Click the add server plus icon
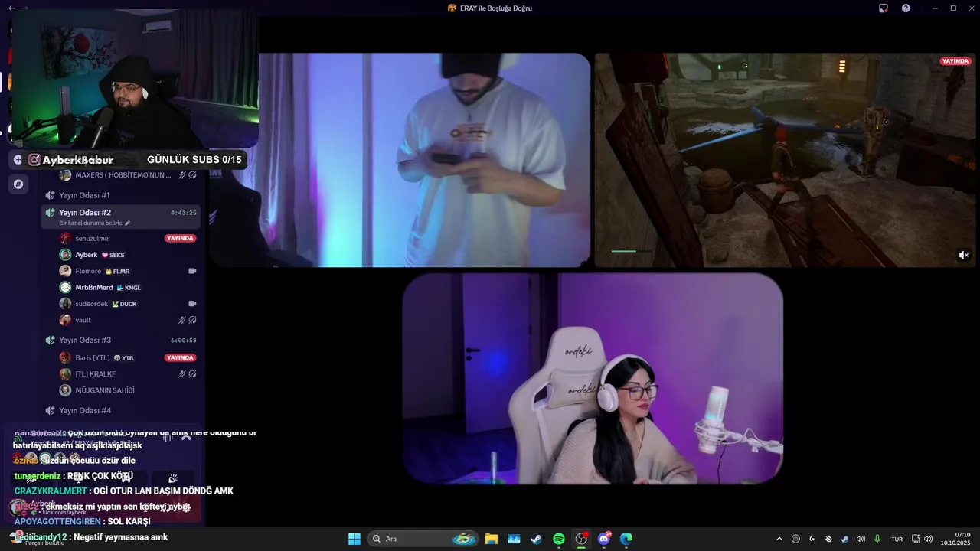This screenshot has width=980, height=551. point(18,160)
